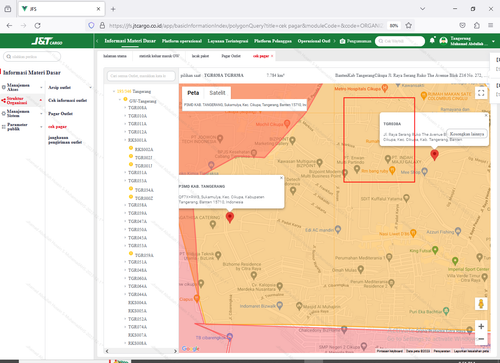Click the Edi AC mandiri map marker

338,229
